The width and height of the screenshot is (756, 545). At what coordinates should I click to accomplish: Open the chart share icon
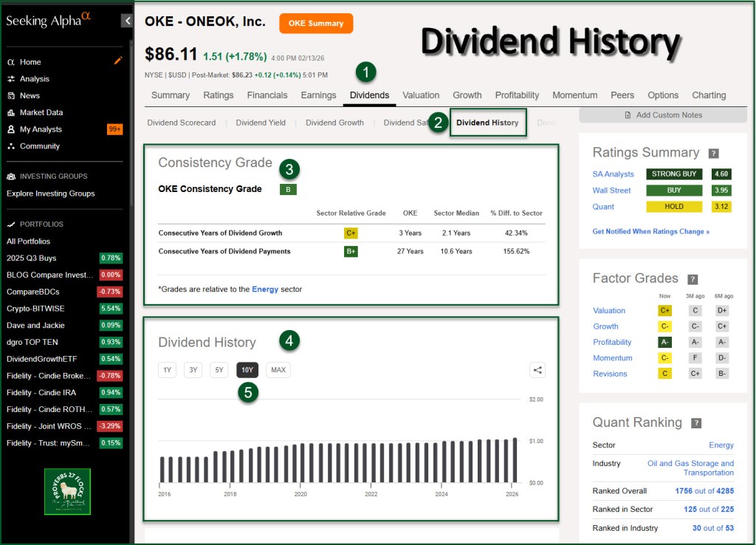pos(537,370)
